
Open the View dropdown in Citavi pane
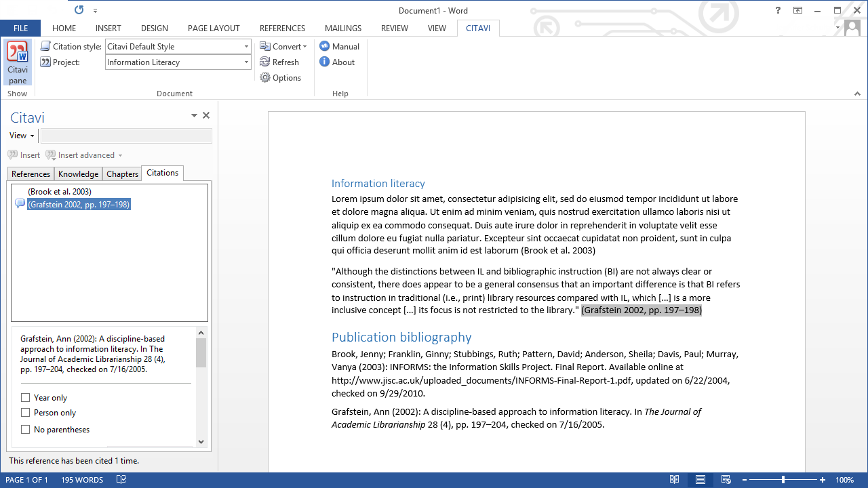click(x=22, y=136)
